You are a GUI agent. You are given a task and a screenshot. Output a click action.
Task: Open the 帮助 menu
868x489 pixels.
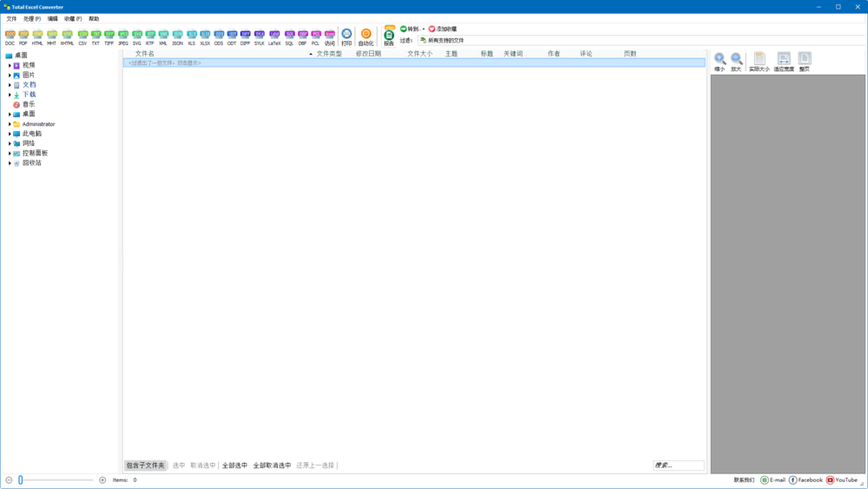[x=94, y=19]
